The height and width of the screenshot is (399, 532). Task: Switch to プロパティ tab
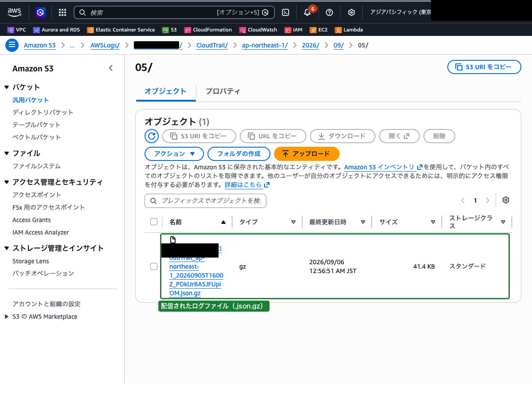tap(223, 91)
